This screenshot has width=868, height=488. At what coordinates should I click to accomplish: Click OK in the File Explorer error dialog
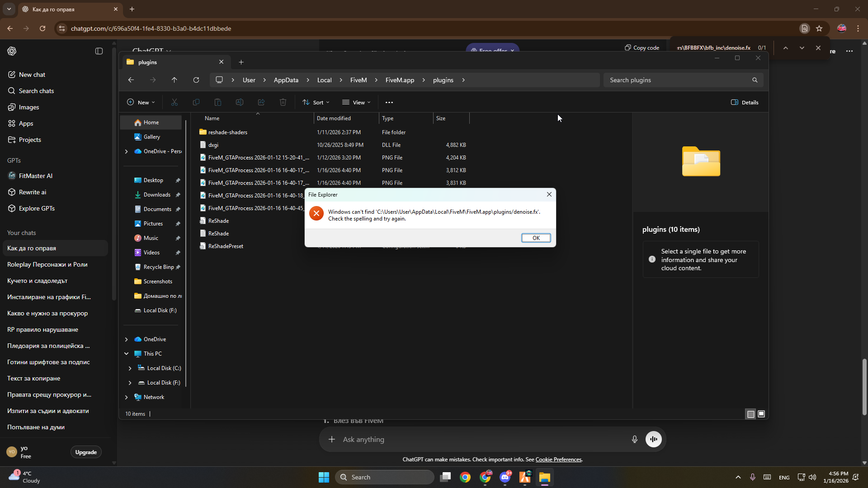536,238
